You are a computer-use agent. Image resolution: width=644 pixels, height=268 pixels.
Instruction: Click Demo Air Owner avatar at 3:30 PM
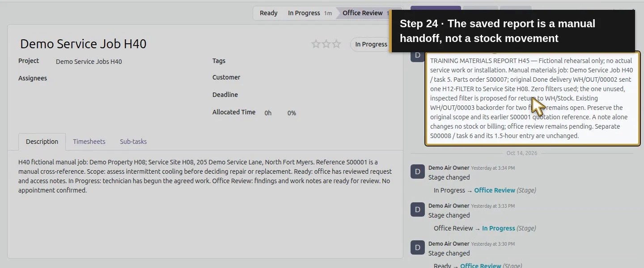point(418,247)
